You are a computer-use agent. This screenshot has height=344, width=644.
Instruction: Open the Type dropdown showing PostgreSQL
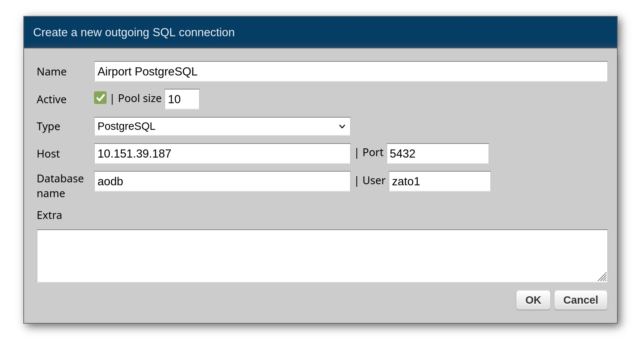pos(222,127)
